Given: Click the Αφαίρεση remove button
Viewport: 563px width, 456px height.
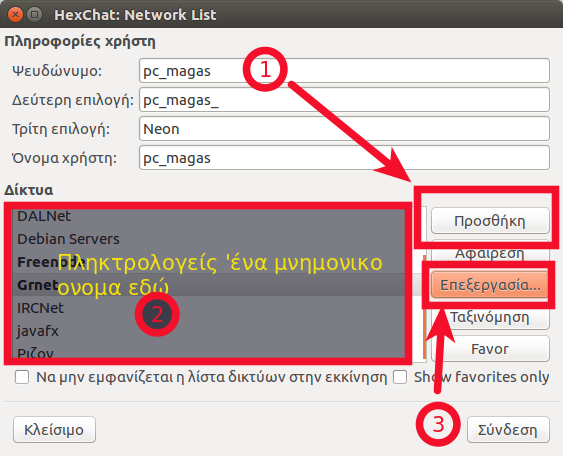Looking at the screenshot, I should pos(490,253).
